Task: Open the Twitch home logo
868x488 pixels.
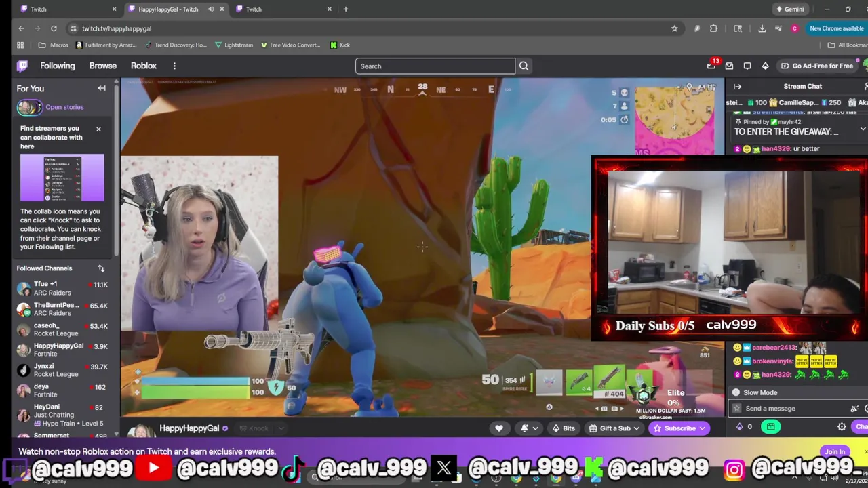Action: click(22, 66)
